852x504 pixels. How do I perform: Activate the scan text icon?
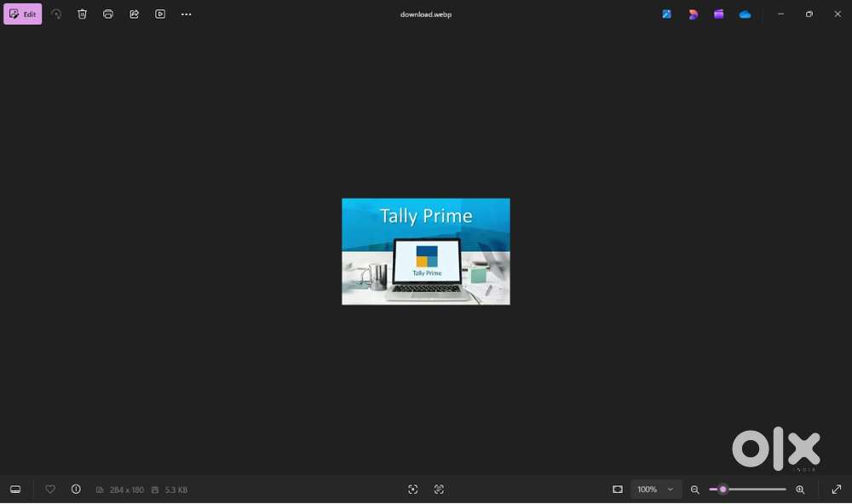(439, 490)
